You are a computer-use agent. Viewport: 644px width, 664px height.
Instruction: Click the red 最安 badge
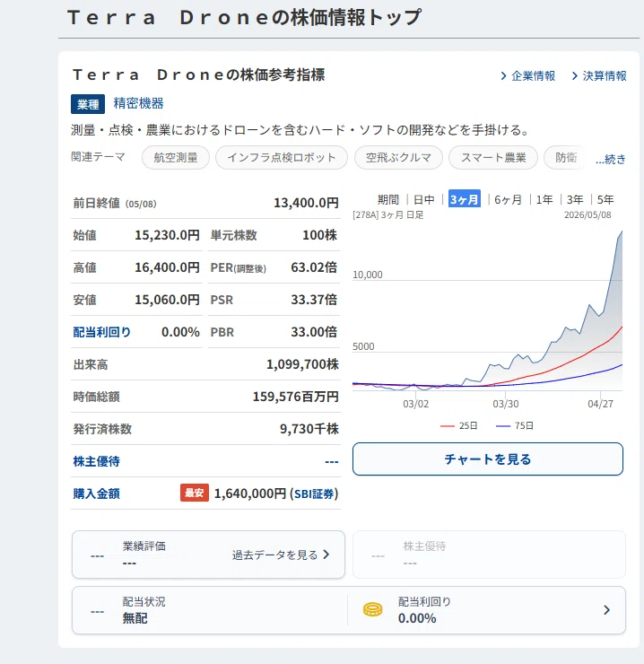pyautogui.click(x=195, y=493)
